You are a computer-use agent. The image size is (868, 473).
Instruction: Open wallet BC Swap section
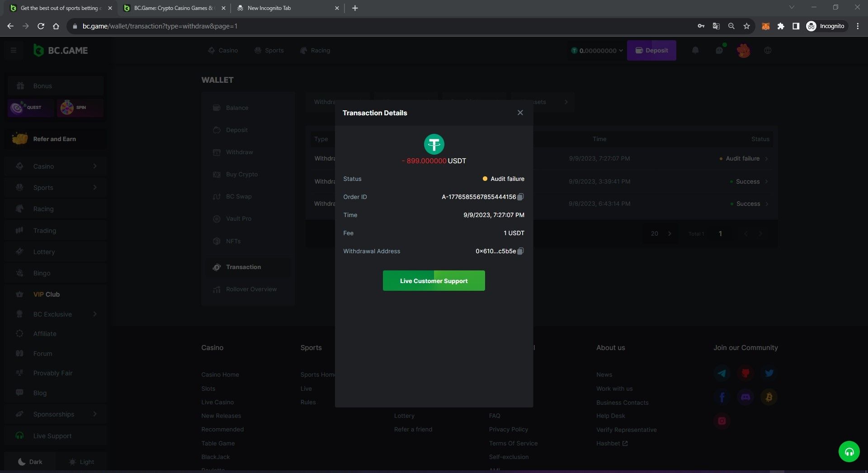click(x=248, y=196)
